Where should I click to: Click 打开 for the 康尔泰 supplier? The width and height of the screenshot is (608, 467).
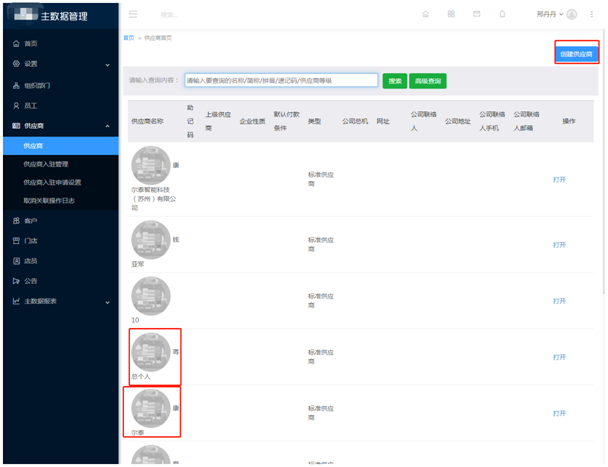pos(559,413)
